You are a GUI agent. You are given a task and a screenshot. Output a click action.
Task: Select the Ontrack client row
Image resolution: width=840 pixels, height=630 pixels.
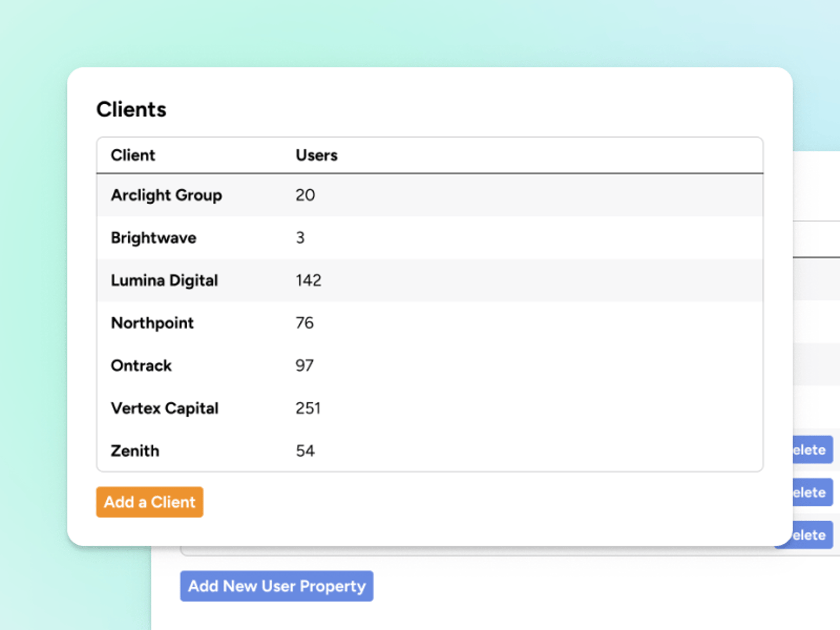[141, 365]
